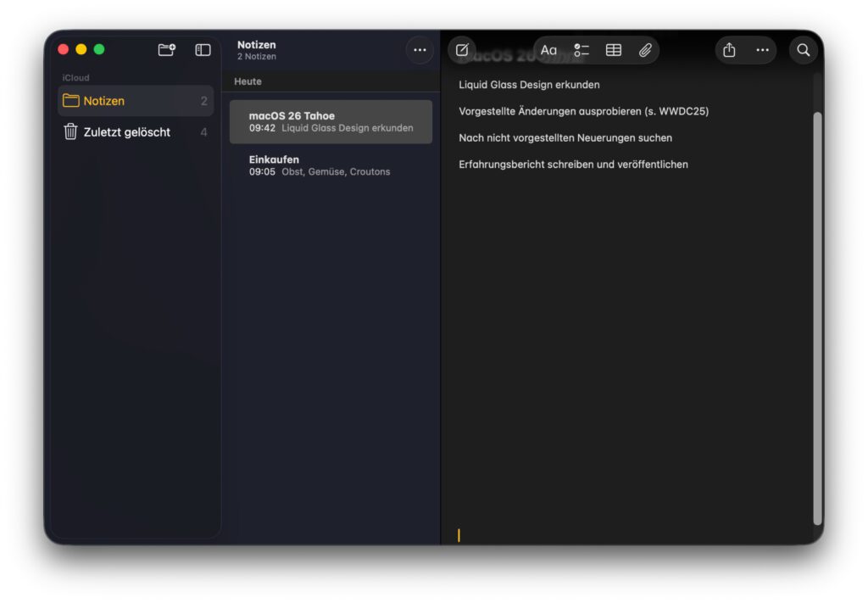Toggle the sidebar visibility
Viewport: 868px width, 603px height.
[202, 49]
